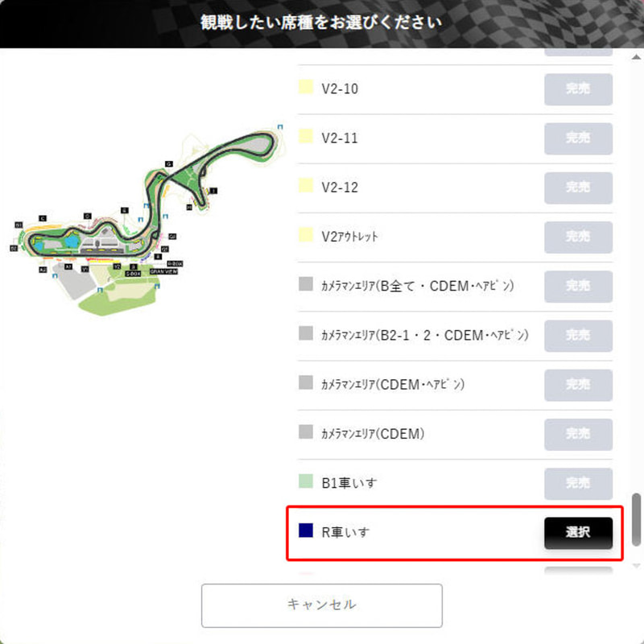Image resolution: width=644 pixels, height=644 pixels.
Task: Click the R車いす seat name text
Action: 345,532
